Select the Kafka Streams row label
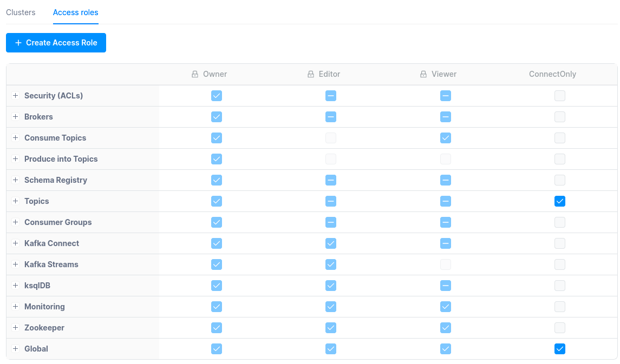 tap(51, 264)
